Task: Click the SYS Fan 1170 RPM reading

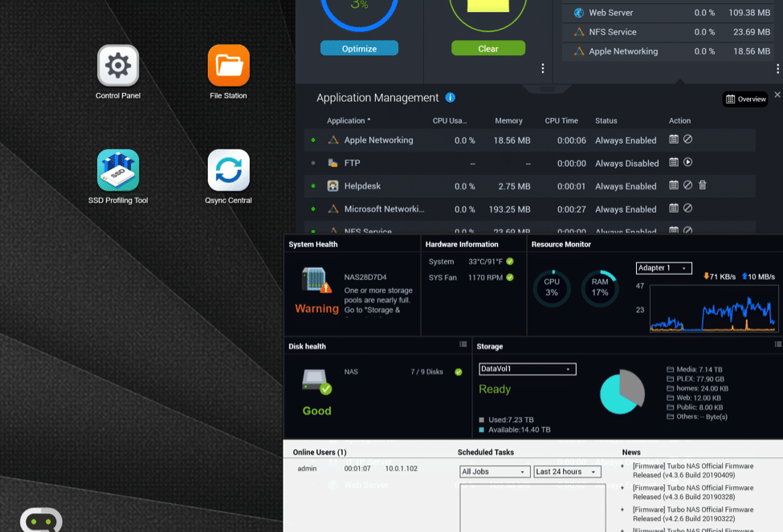Action: [x=471, y=278]
